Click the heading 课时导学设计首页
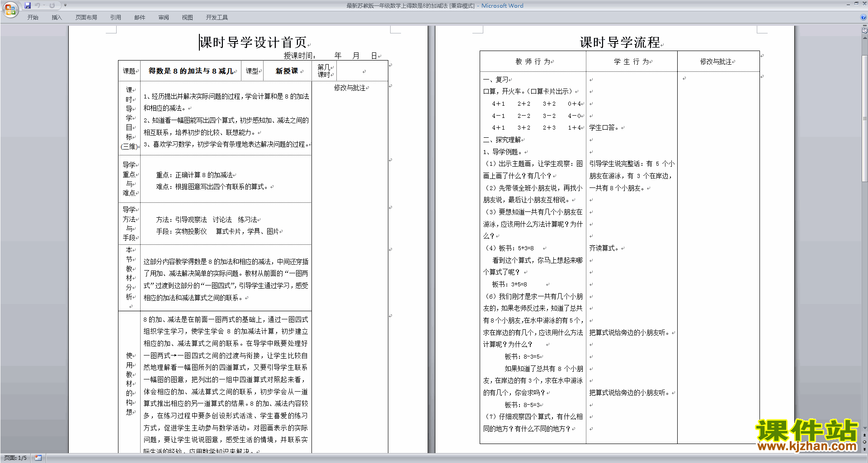The width and height of the screenshot is (868, 463). click(x=253, y=42)
